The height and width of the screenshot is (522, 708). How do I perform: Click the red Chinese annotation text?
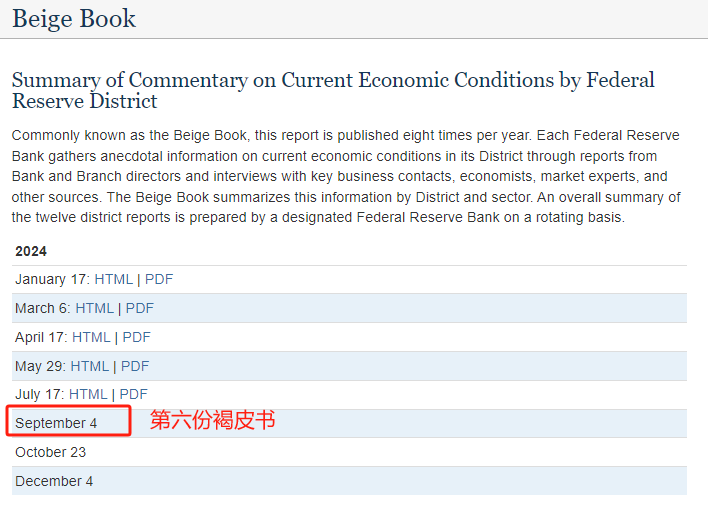[212, 421]
